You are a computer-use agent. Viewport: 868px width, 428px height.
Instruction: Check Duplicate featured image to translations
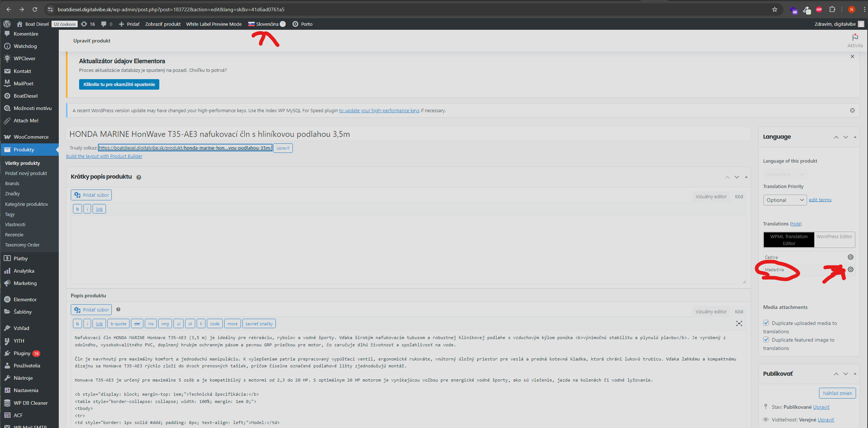[x=766, y=339]
